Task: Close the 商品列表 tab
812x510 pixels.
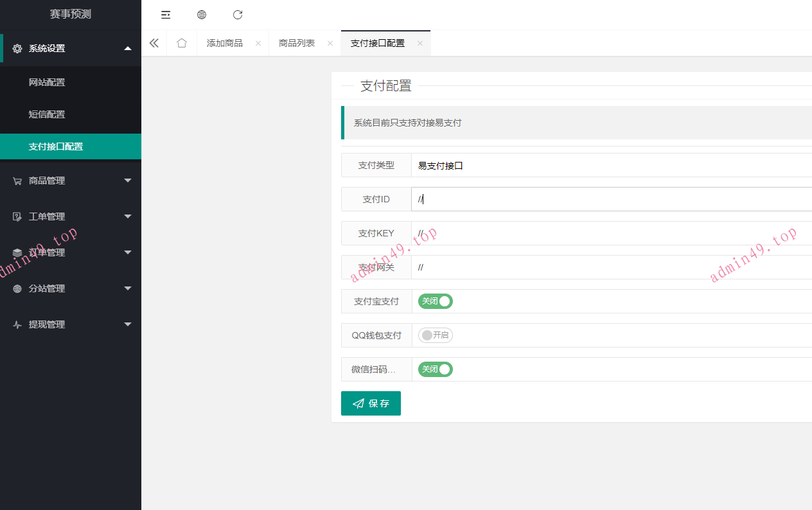Action: pos(330,44)
